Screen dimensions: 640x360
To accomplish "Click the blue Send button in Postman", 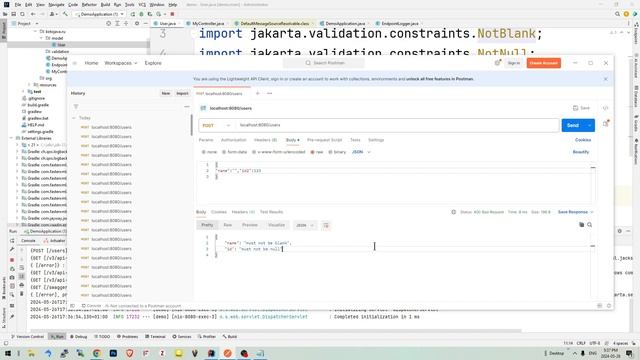I will [x=573, y=125].
